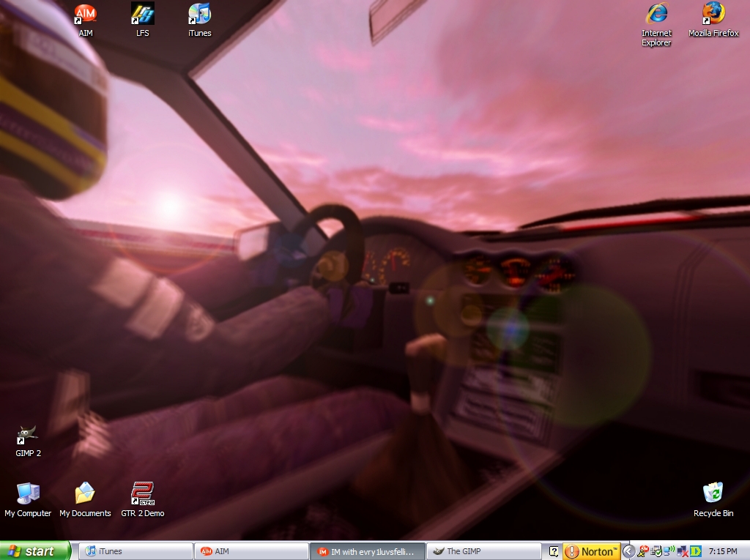Image resolution: width=750 pixels, height=560 pixels.
Task: Select the Recycle Bin icon
Action: click(x=713, y=500)
